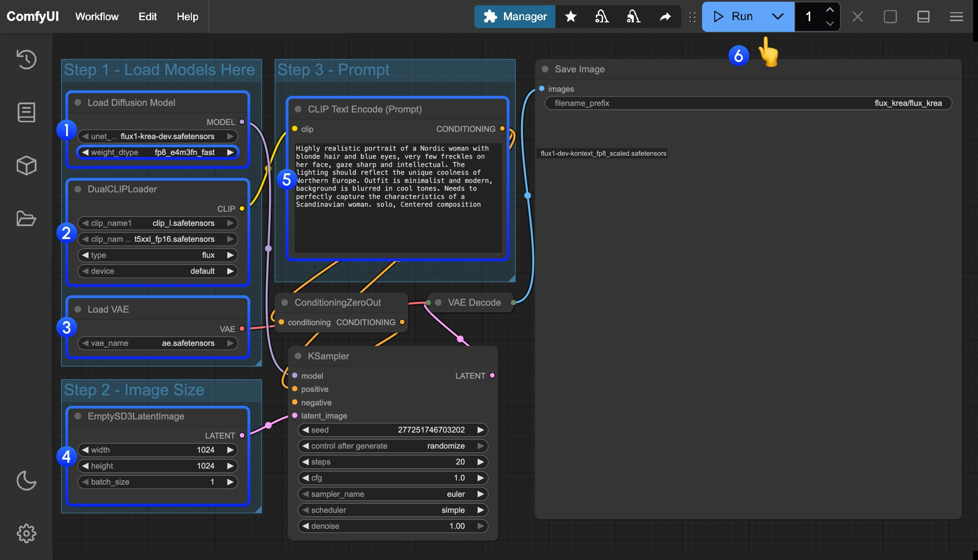Open the node library sidebar
Image resolution: width=978 pixels, height=560 pixels.
26,112
